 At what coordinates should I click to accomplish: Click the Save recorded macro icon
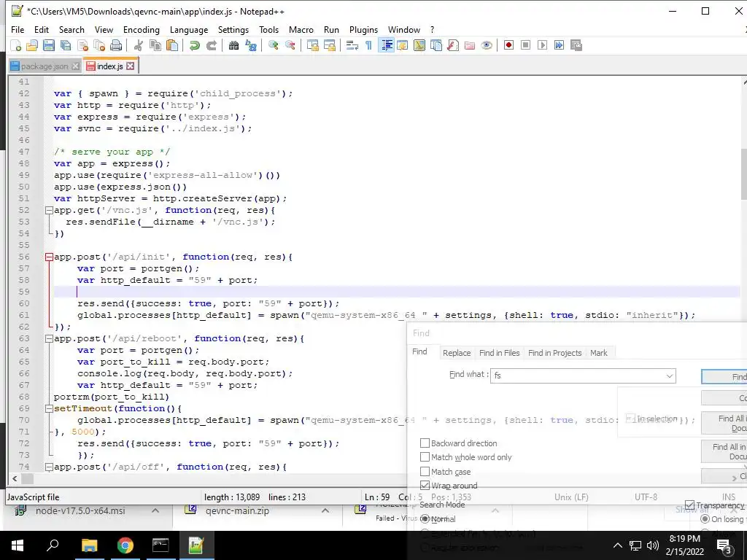tap(576, 45)
